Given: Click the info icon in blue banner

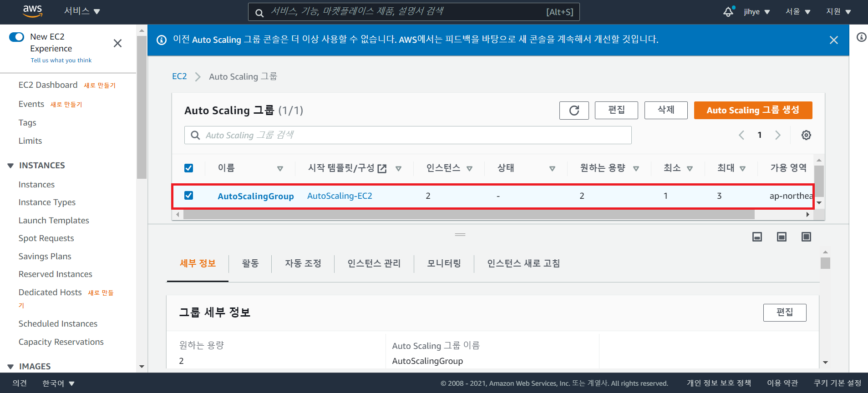Looking at the screenshot, I should click(x=162, y=40).
